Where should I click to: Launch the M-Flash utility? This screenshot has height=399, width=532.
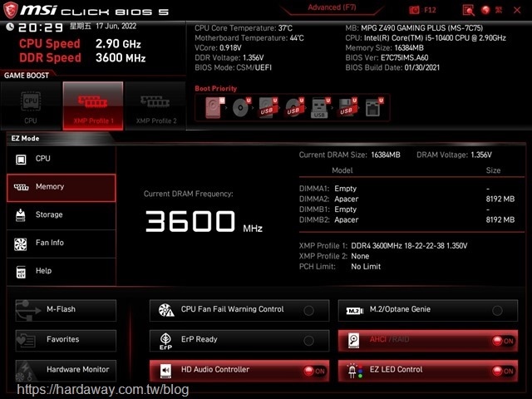pos(66,310)
